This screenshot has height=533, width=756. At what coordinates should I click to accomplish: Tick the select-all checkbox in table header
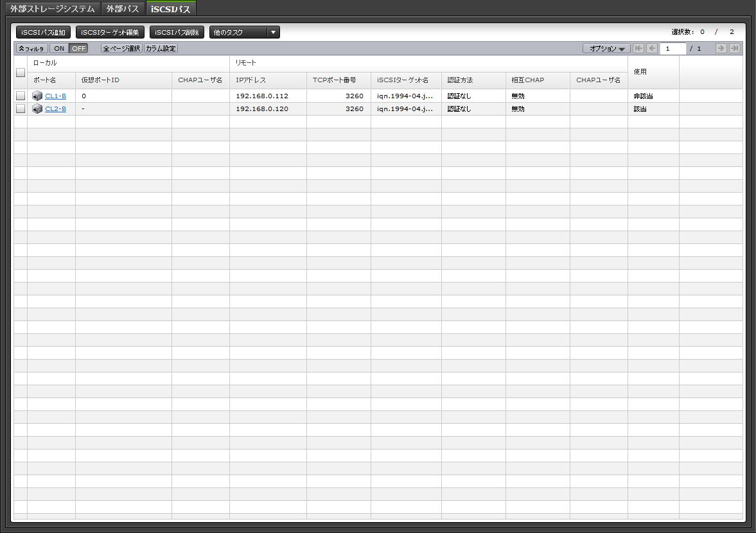click(x=21, y=73)
